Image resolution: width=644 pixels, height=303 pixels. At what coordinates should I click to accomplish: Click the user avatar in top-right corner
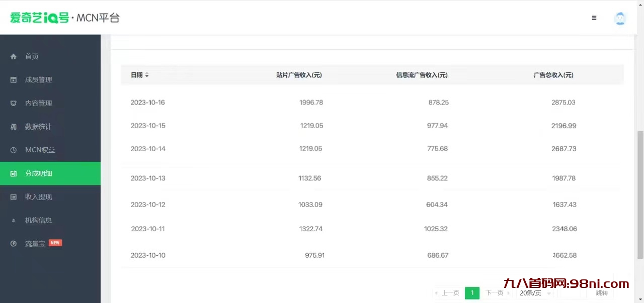coord(620,18)
